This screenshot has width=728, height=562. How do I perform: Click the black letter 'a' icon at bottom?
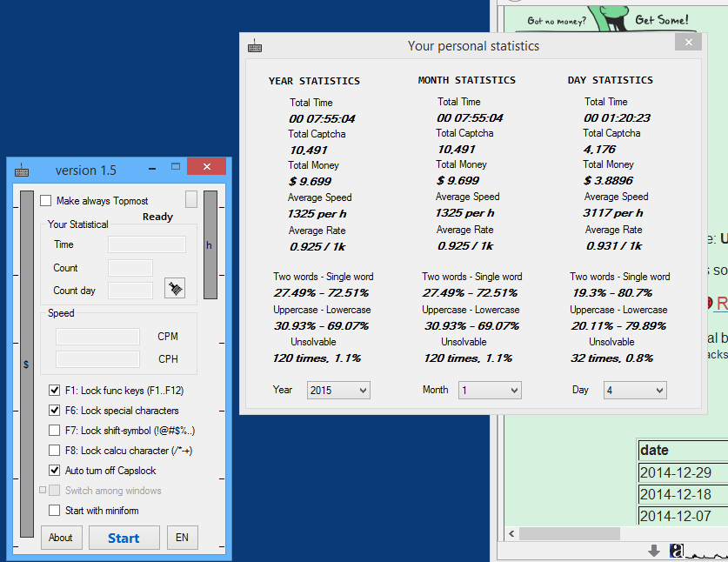point(677,550)
